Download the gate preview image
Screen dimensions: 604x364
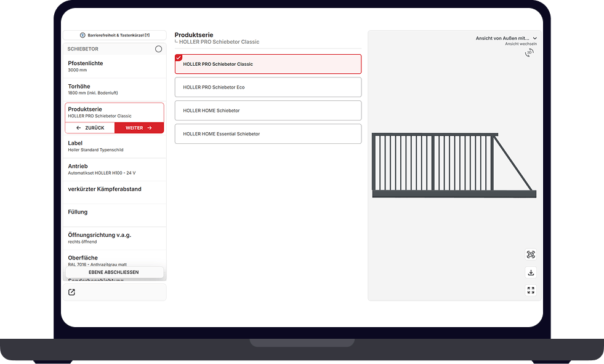click(x=531, y=272)
